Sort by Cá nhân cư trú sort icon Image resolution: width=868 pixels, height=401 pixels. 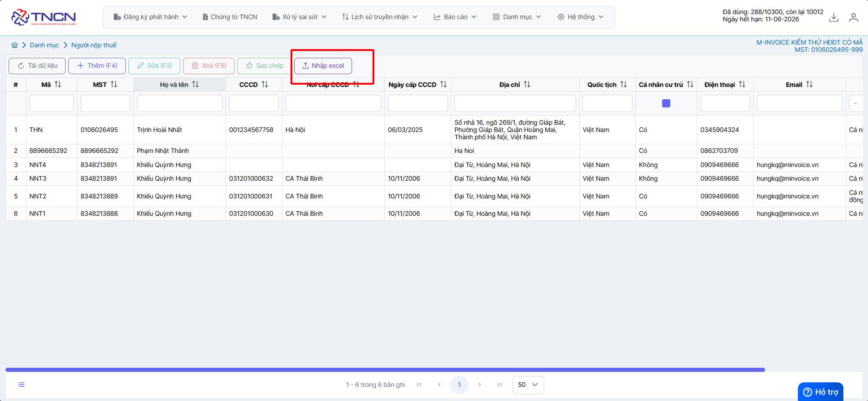[690, 84]
